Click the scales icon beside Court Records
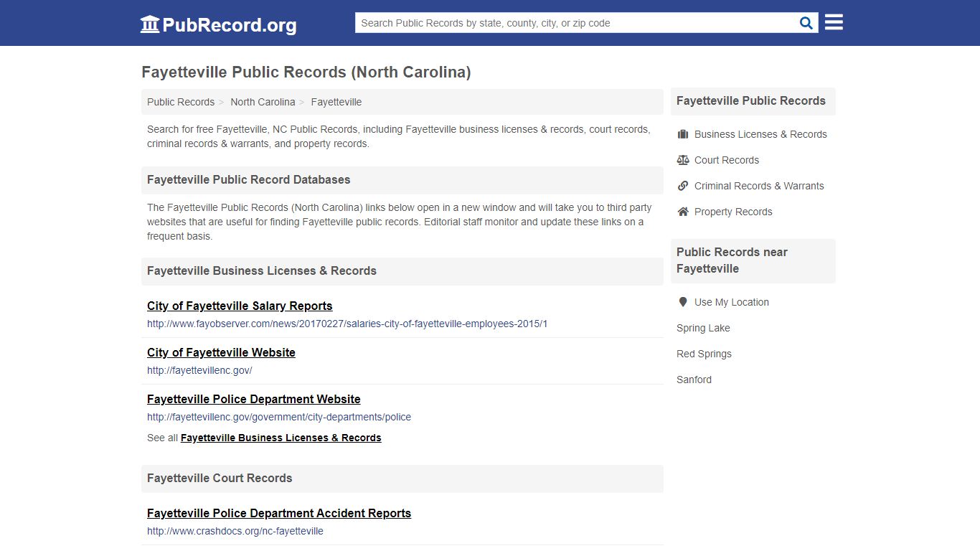Screen dimensions: 980x551 click(x=683, y=160)
